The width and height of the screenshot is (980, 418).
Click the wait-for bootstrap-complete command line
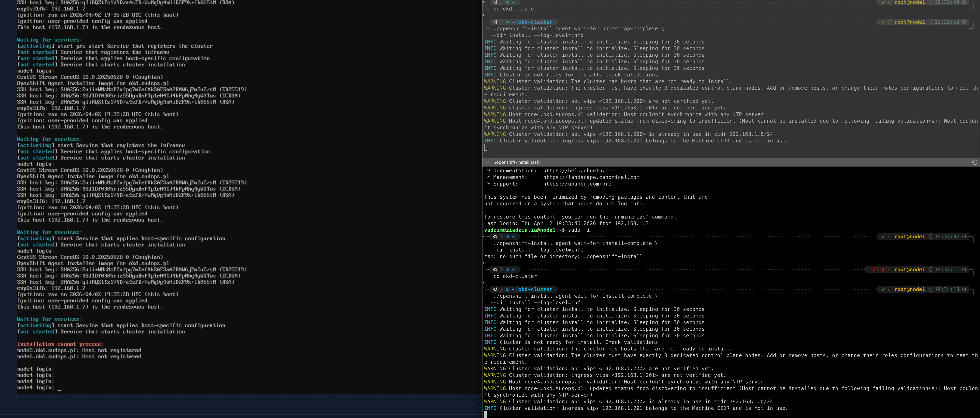pos(579,29)
